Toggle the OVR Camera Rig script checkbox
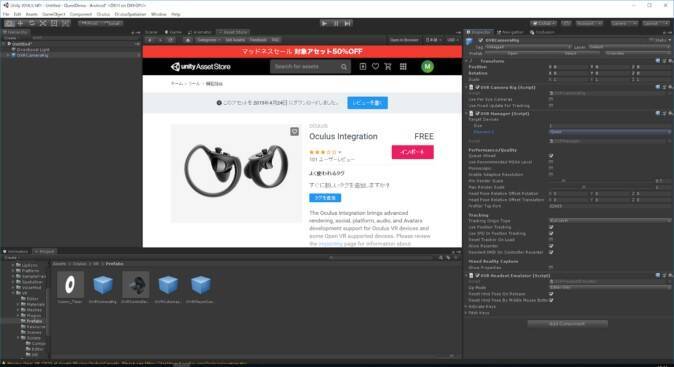The height and width of the screenshot is (367, 674). pyautogui.click(x=477, y=87)
